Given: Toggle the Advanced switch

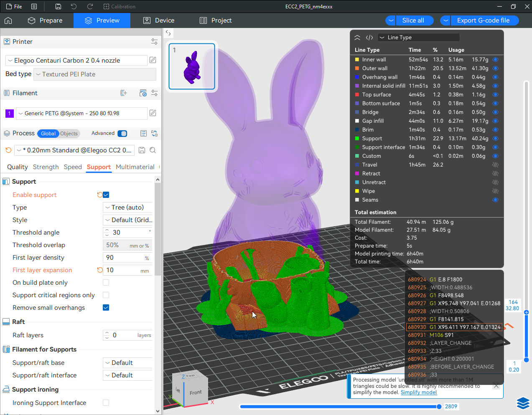Looking at the screenshot, I should coord(122,134).
